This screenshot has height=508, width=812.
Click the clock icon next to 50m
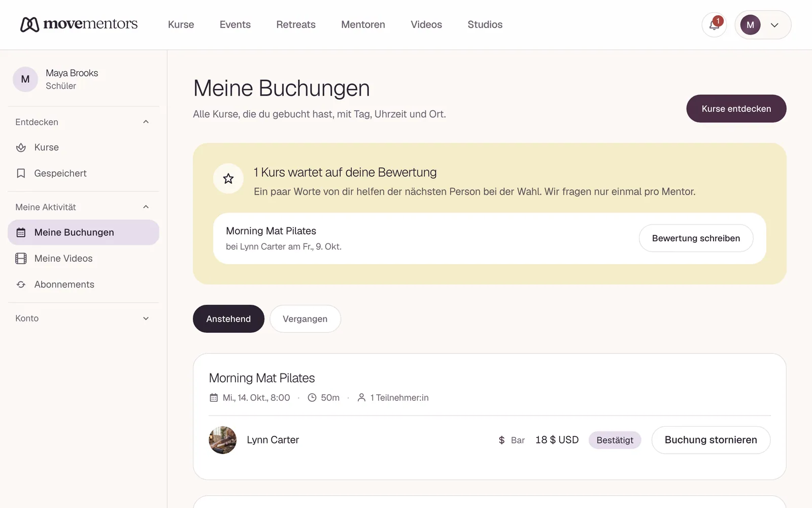point(312,398)
